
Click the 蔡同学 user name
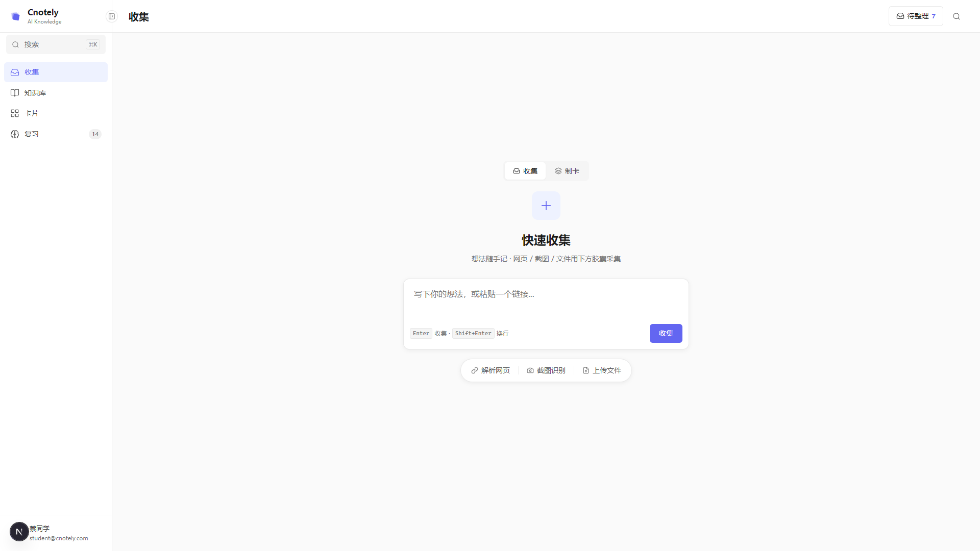pos(39,529)
